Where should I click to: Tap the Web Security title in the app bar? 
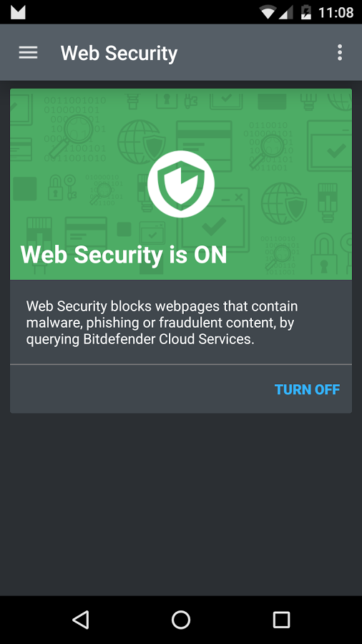119,54
